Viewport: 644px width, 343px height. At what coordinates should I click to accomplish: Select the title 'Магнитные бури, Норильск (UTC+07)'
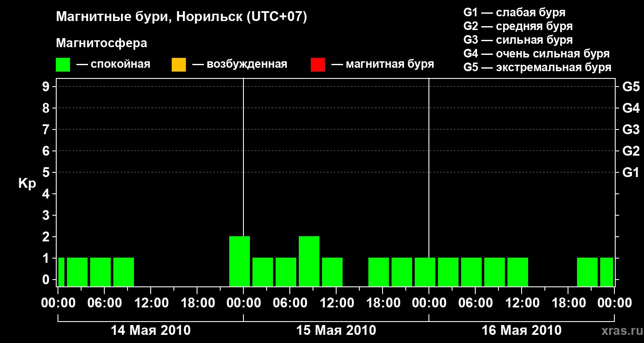pyautogui.click(x=182, y=17)
